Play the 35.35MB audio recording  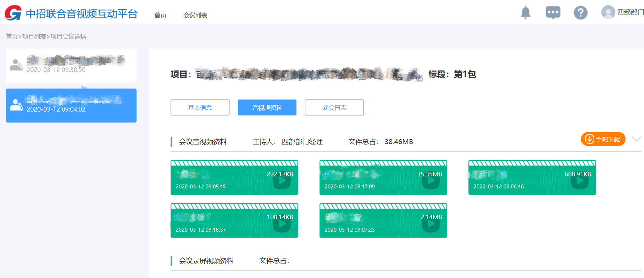(x=431, y=181)
